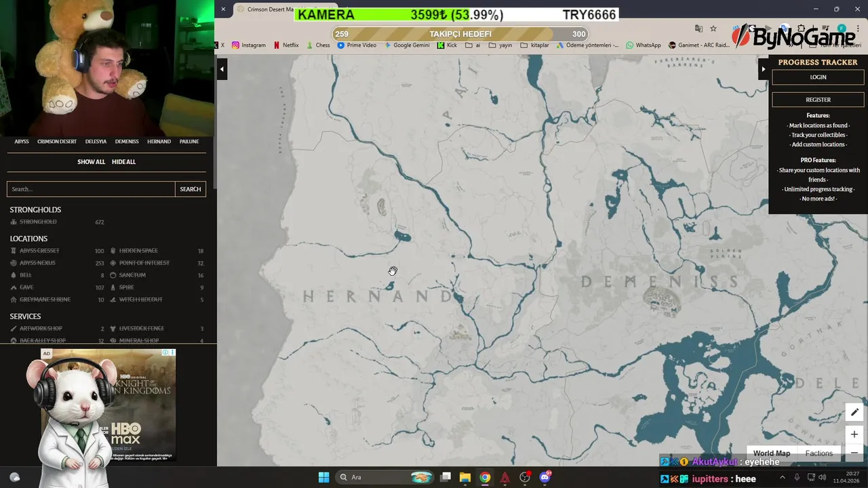Open the WhatsApp bookmark
The image size is (868, 488).
coord(643,45)
